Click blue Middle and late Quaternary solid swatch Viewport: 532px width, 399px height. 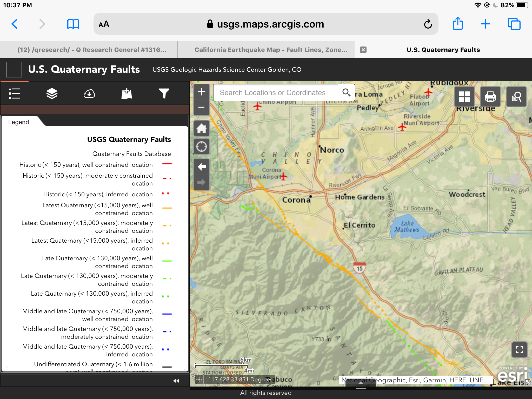click(x=167, y=314)
